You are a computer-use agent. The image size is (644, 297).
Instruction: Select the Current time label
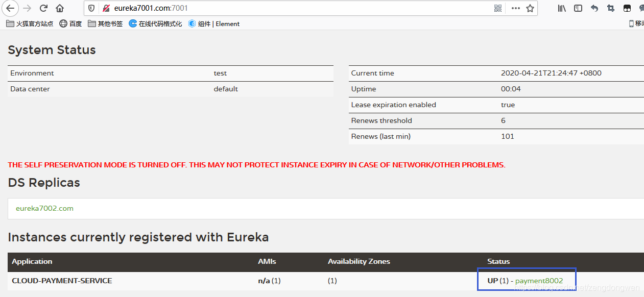pyautogui.click(x=372, y=73)
